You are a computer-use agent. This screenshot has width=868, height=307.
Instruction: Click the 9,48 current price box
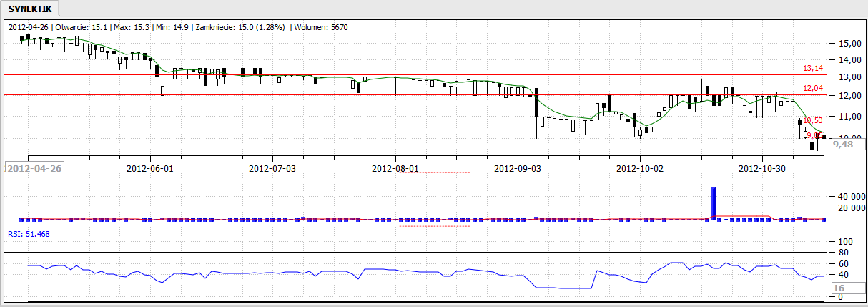(x=844, y=145)
